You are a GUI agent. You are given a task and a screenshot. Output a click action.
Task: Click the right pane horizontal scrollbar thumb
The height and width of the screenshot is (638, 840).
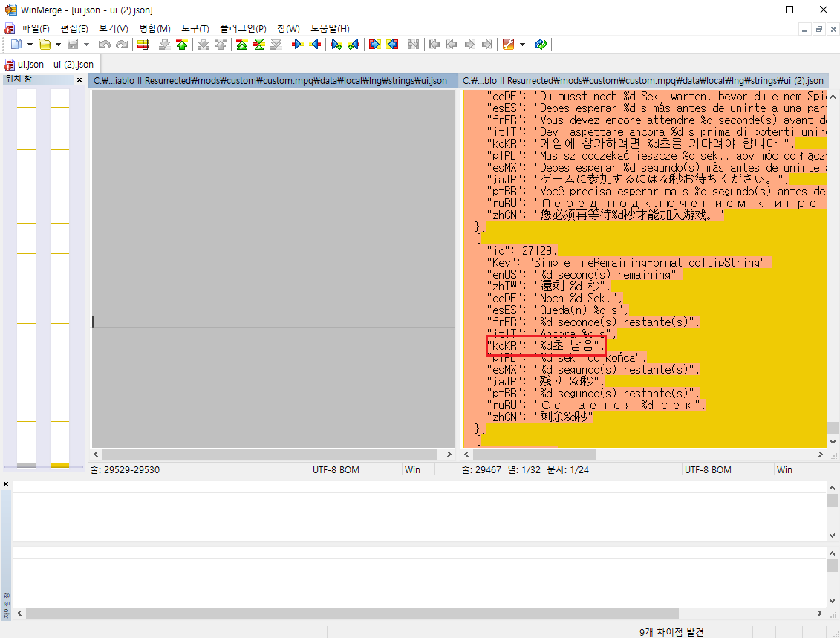pyautogui.click(x=534, y=455)
